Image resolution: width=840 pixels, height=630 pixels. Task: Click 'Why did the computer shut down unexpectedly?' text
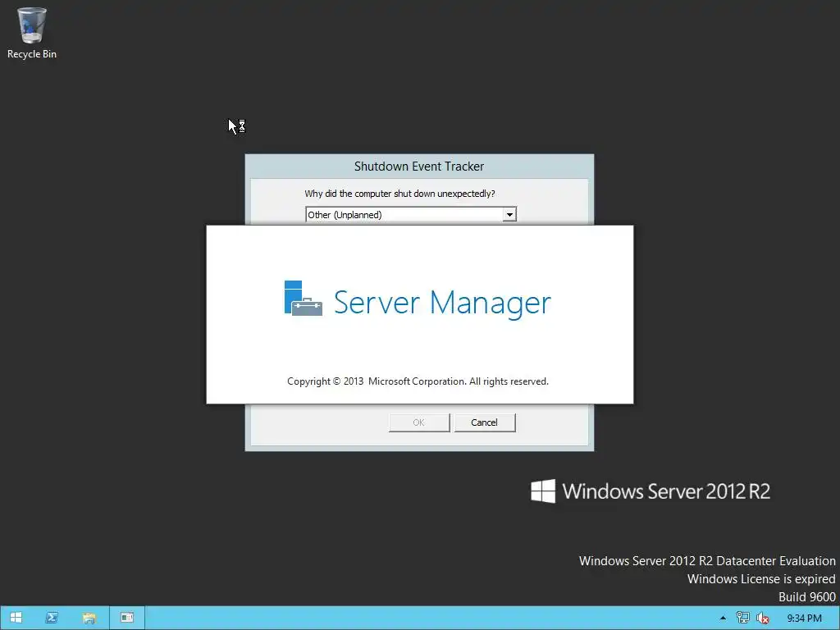(x=399, y=194)
